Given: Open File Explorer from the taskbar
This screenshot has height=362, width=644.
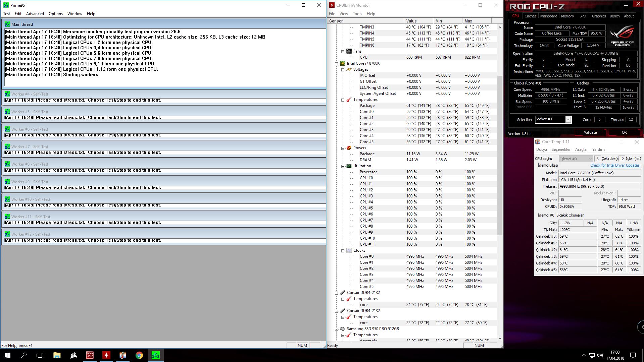Looking at the screenshot, I should [57, 355].
